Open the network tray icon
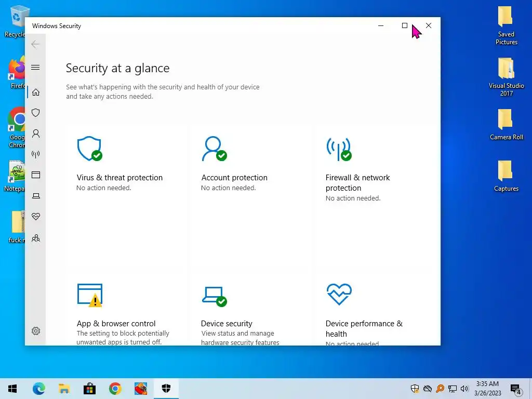The height and width of the screenshot is (399, 532). point(453,389)
